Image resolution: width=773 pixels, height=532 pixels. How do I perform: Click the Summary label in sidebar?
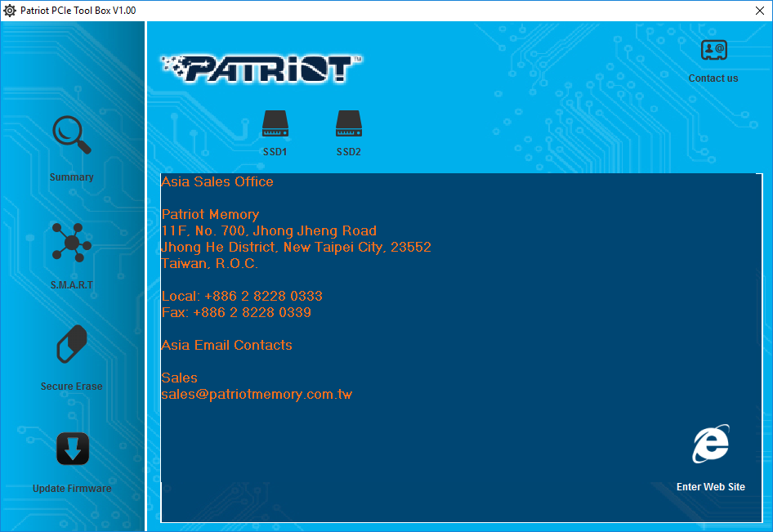71,177
